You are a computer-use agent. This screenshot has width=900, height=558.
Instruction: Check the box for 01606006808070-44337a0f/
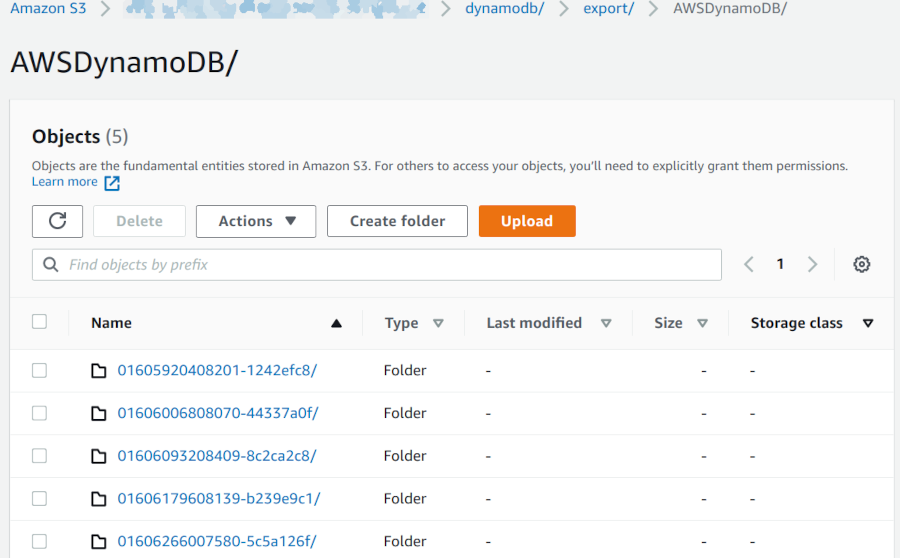[x=40, y=413]
